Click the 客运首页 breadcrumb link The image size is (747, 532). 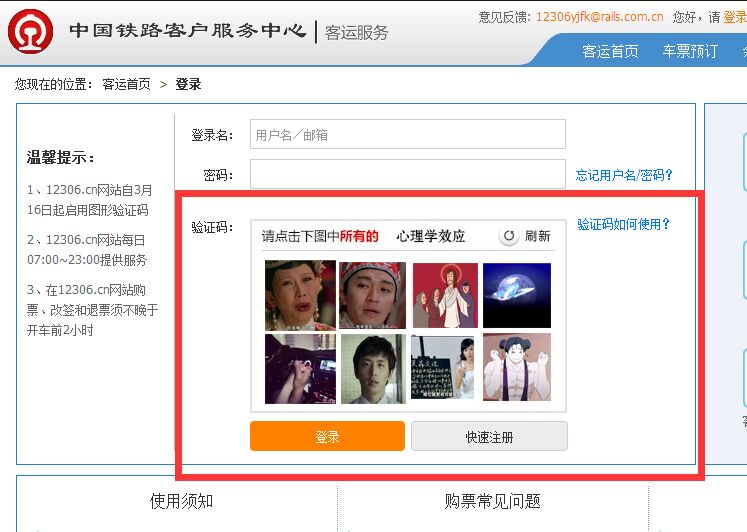[126, 84]
